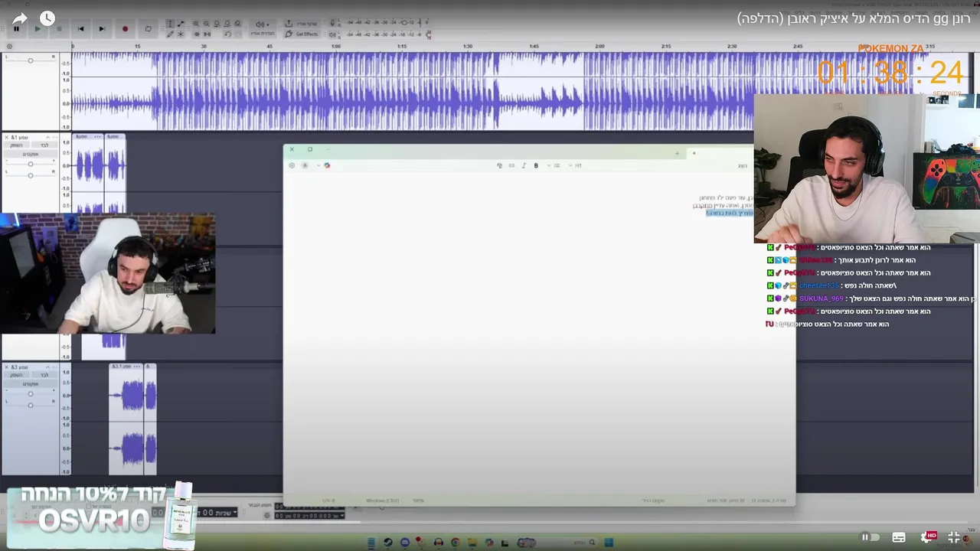Click the YouTube Watch Later clock icon
980x551 pixels.
(47, 18)
